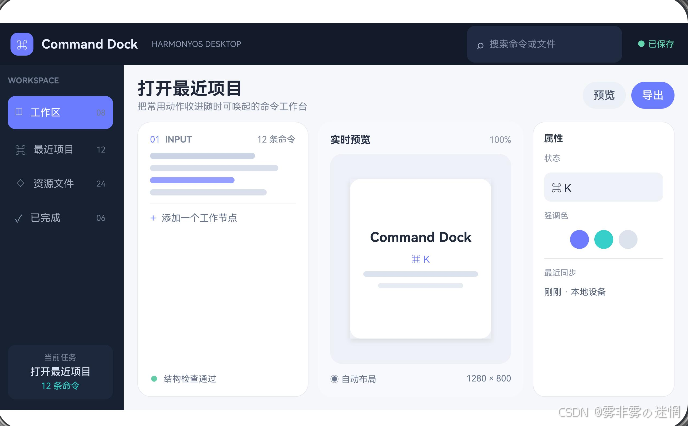The image size is (688, 426).
Task: Click the 工作区 sidebar icon
Action: pyautogui.click(x=19, y=112)
